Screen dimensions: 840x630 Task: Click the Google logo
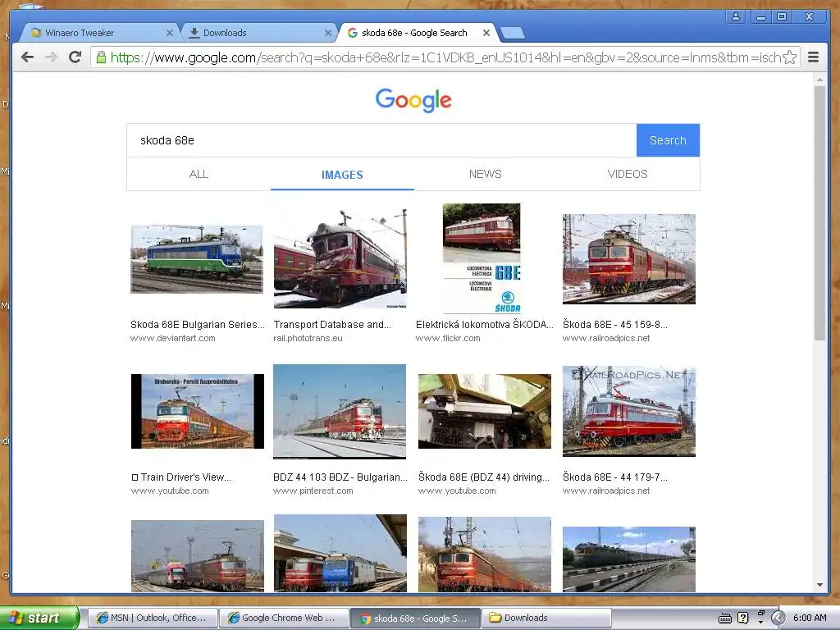pos(413,100)
